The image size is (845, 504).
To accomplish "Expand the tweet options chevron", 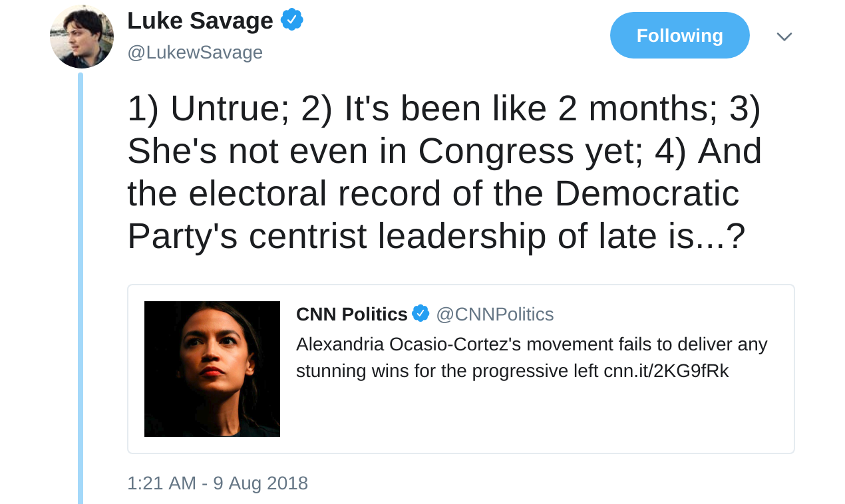I will pos(784,37).
